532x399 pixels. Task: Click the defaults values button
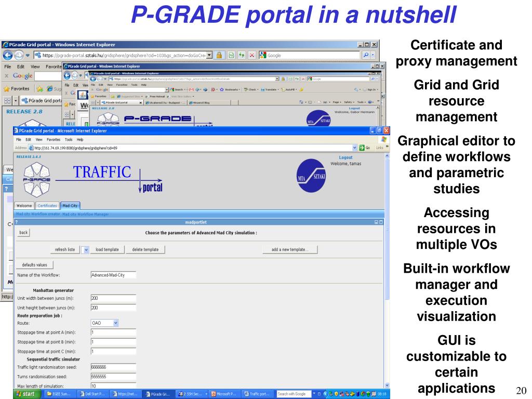pos(35,265)
